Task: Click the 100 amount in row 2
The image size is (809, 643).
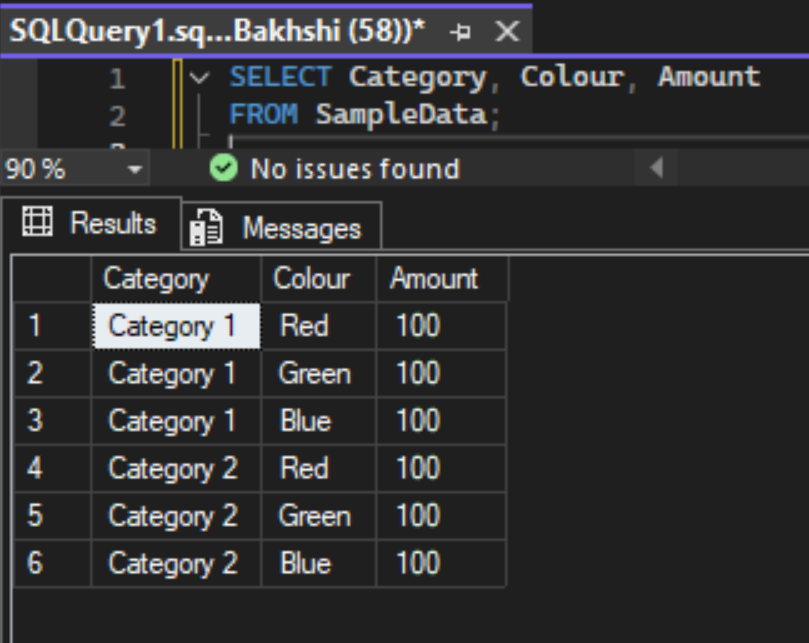Action: click(x=441, y=373)
